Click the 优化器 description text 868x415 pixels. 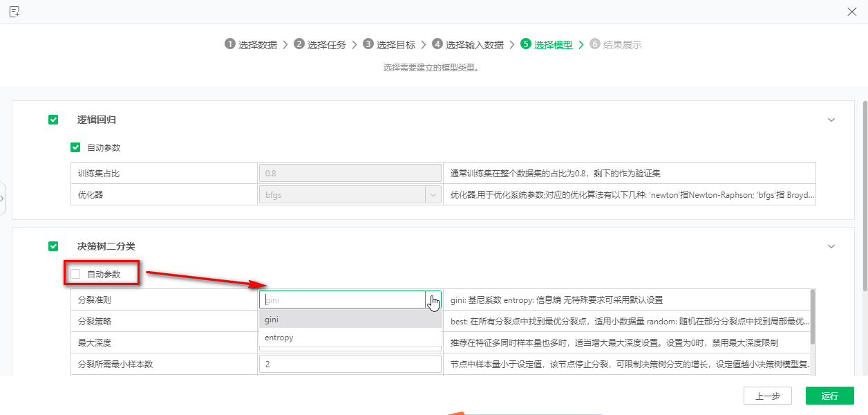[x=632, y=194]
